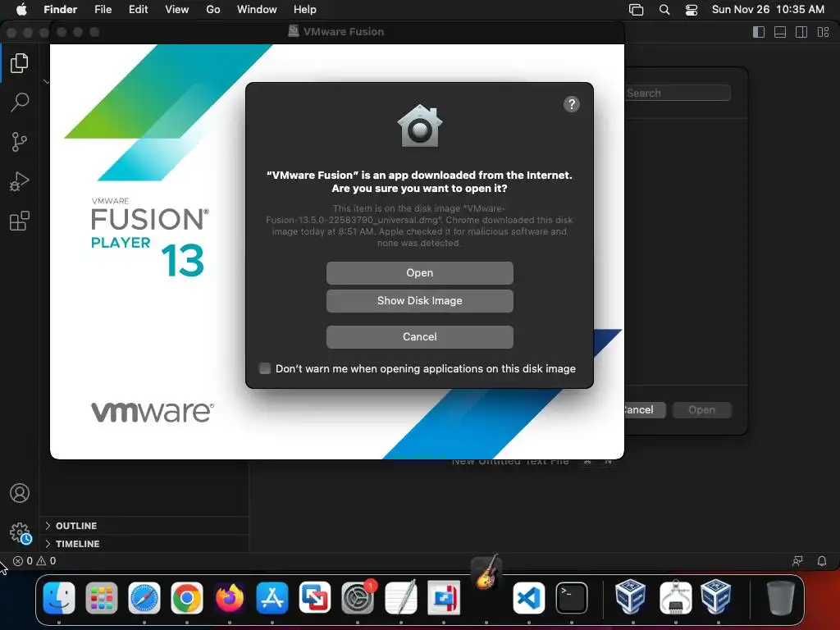Click VMware Fusion icon in the Dock
The height and width of the screenshot is (630, 840).
(315, 598)
